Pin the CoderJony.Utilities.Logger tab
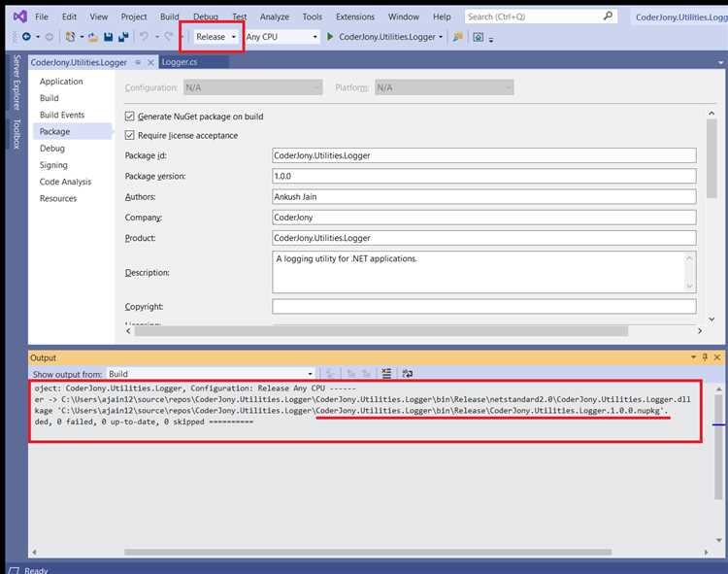Viewport: 728px width, 574px height. [x=138, y=62]
